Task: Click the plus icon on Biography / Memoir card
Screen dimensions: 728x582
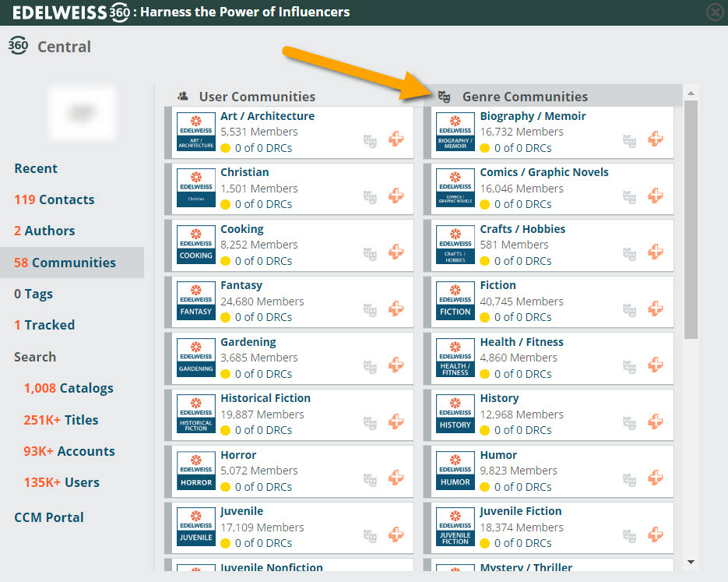Action: click(x=656, y=139)
